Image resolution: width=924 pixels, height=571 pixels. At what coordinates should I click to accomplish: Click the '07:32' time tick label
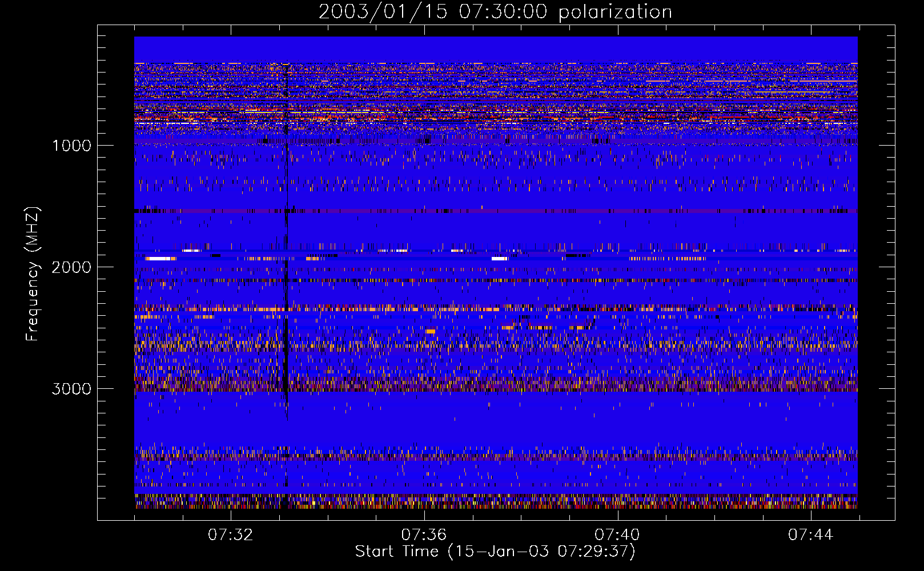[x=231, y=535]
